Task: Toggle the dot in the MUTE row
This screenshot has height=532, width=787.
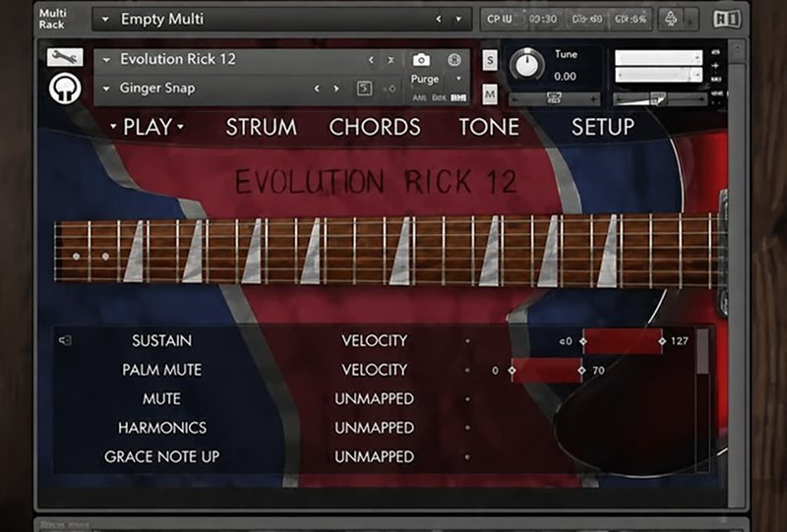Action: [467, 399]
